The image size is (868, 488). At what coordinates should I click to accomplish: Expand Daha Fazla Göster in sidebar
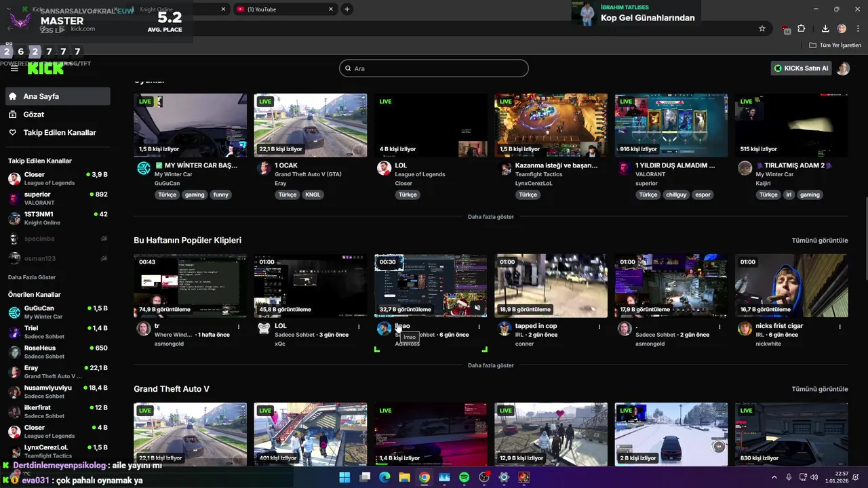click(x=32, y=277)
